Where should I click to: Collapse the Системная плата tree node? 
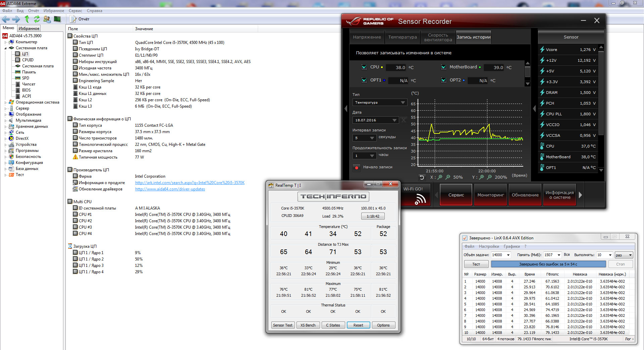pos(5,48)
